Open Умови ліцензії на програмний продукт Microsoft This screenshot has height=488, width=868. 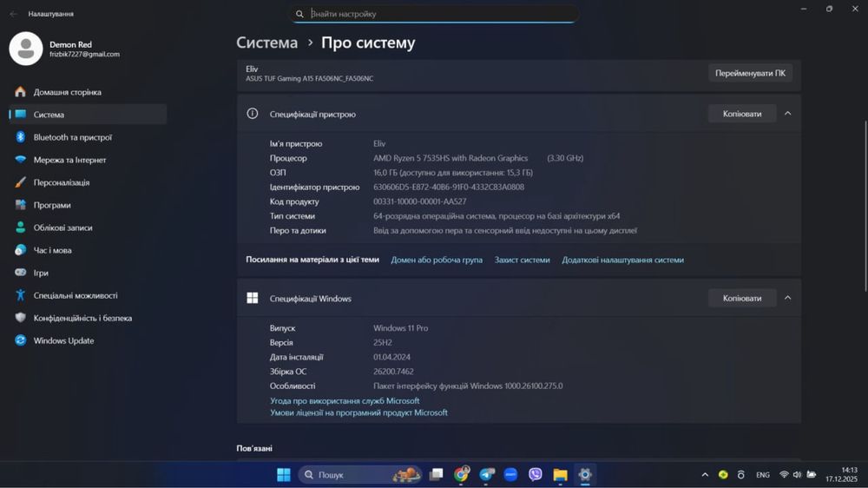(358, 412)
